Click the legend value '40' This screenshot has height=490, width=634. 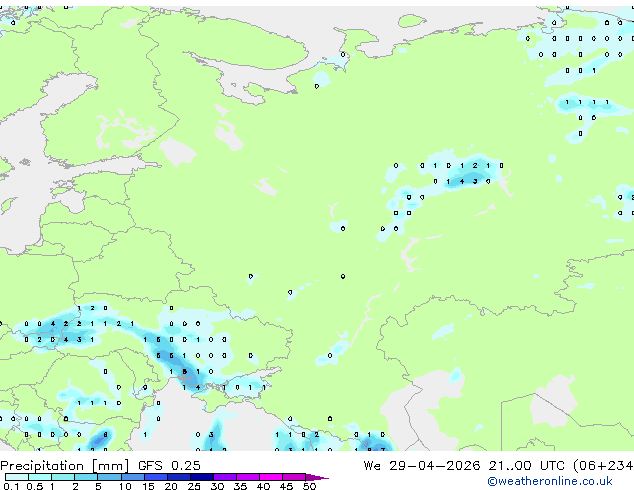point(263,486)
